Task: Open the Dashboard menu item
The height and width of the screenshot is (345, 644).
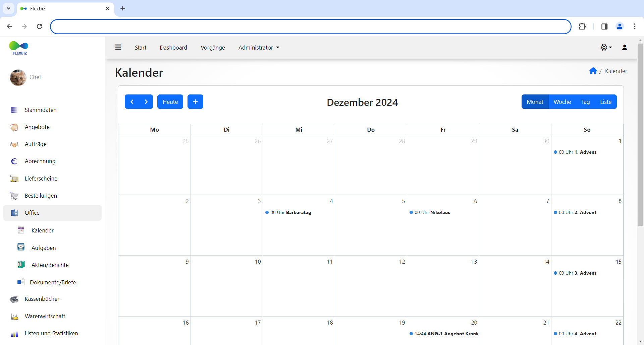Action: click(173, 48)
